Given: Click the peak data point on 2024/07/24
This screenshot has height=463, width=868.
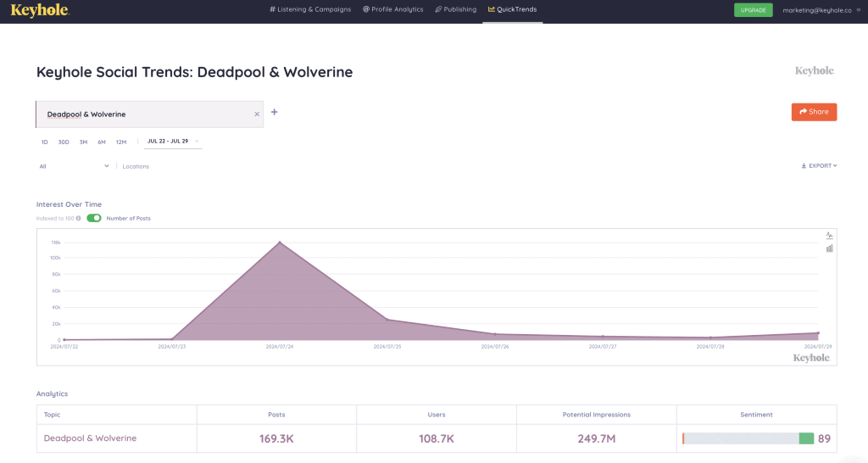Looking at the screenshot, I should tap(280, 242).
